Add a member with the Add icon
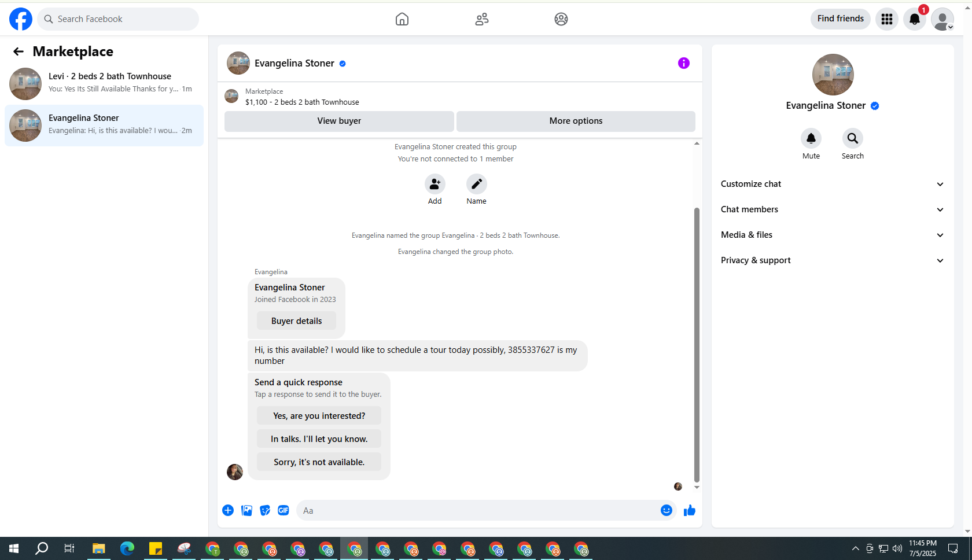Screen dimensions: 972x560 pos(435,184)
